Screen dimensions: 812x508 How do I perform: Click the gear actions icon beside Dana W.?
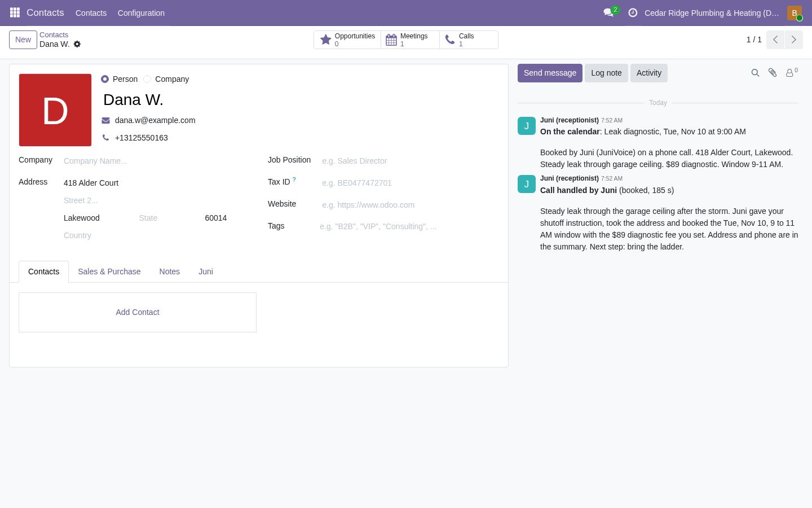point(77,44)
